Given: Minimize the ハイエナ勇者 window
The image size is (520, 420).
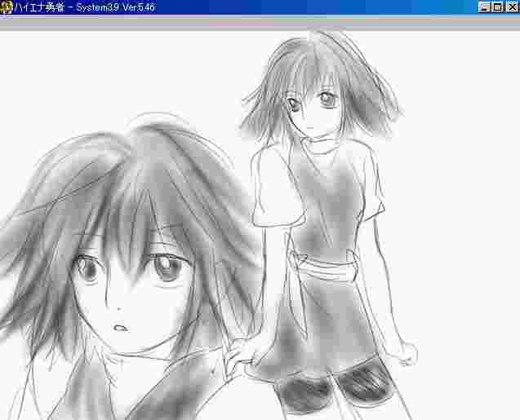Looking at the screenshot, I should (485, 7).
